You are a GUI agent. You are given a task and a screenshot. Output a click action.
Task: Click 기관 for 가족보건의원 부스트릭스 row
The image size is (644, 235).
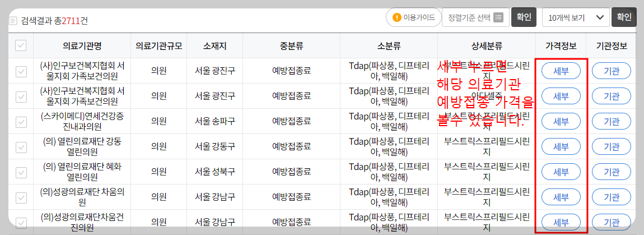(611, 71)
